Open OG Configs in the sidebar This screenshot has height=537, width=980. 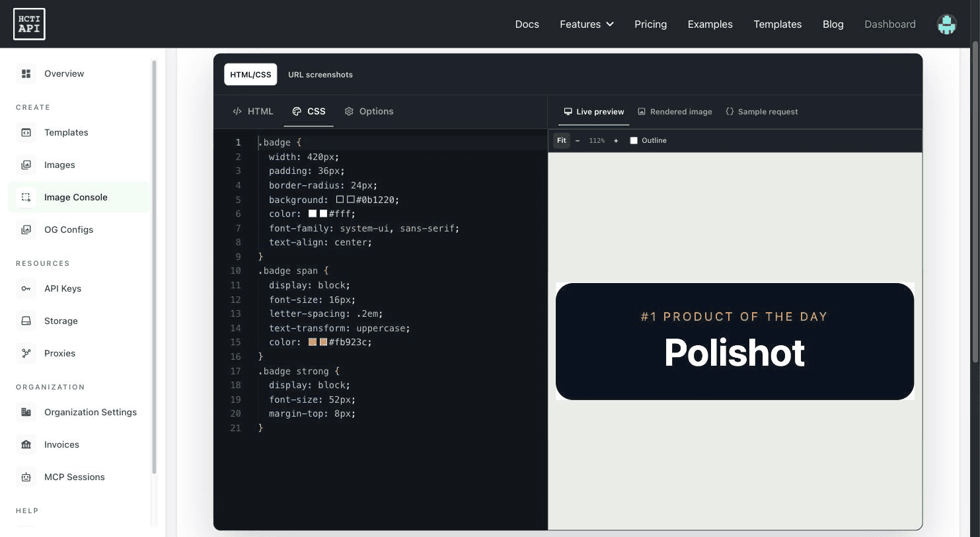79,229
